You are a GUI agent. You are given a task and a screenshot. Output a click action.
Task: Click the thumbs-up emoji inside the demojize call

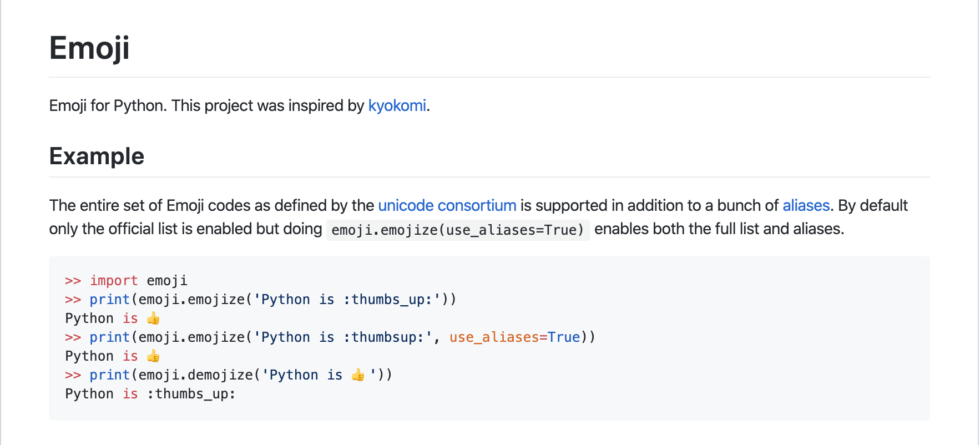coord(358,375)
